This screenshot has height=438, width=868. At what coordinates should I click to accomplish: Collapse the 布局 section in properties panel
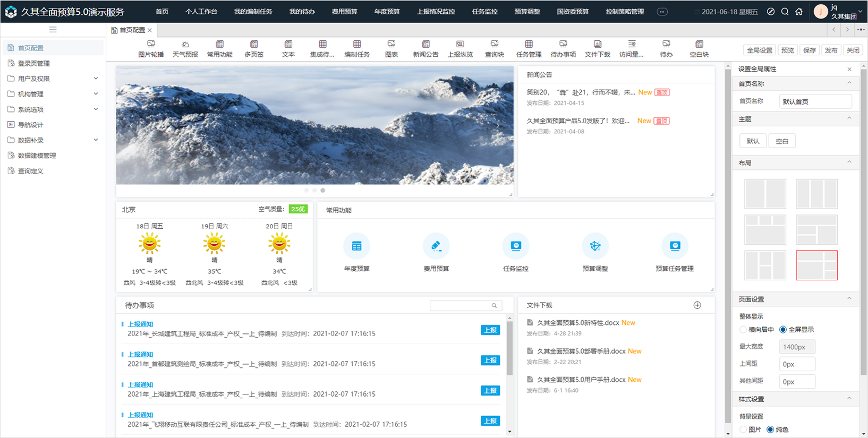point(849,162)
